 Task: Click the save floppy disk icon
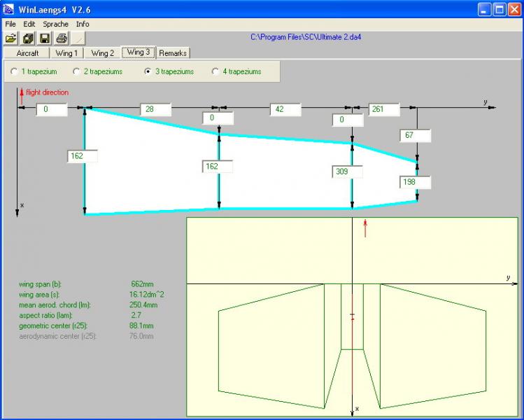tap(45, 38)
